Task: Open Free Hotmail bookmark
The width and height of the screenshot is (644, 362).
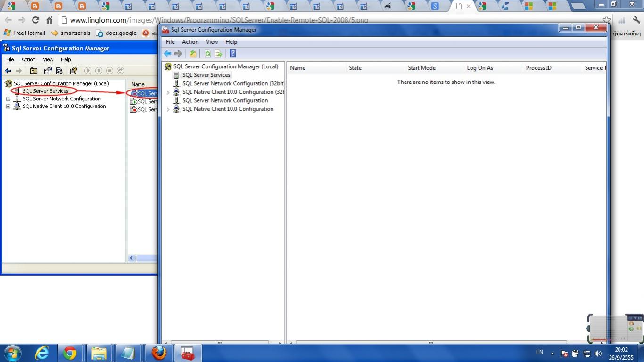Action: coord(24,33)
